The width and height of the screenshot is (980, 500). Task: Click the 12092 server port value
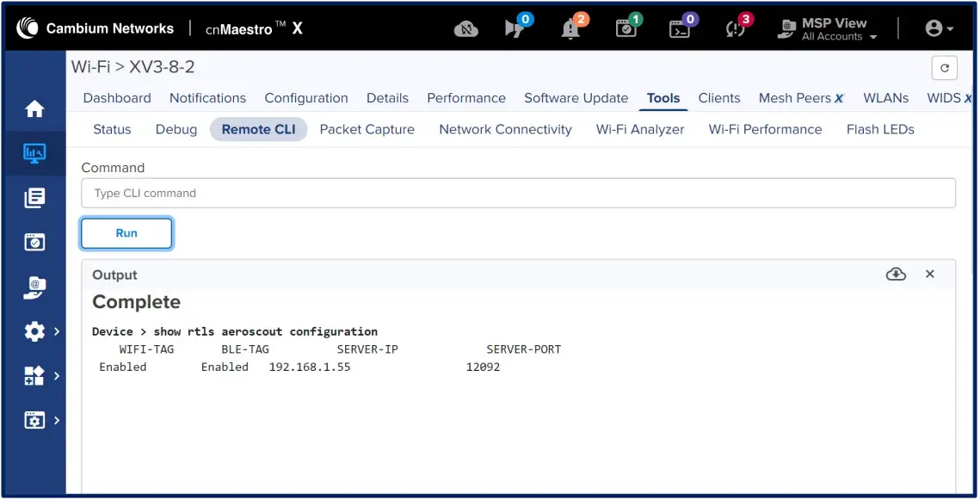point(483,367)
